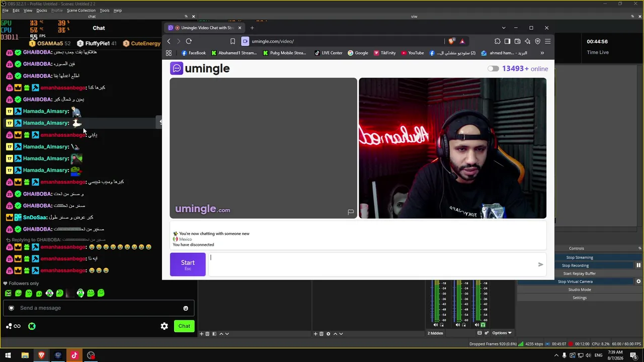Toggle the browser sidebar panel icon

[507, 41]
